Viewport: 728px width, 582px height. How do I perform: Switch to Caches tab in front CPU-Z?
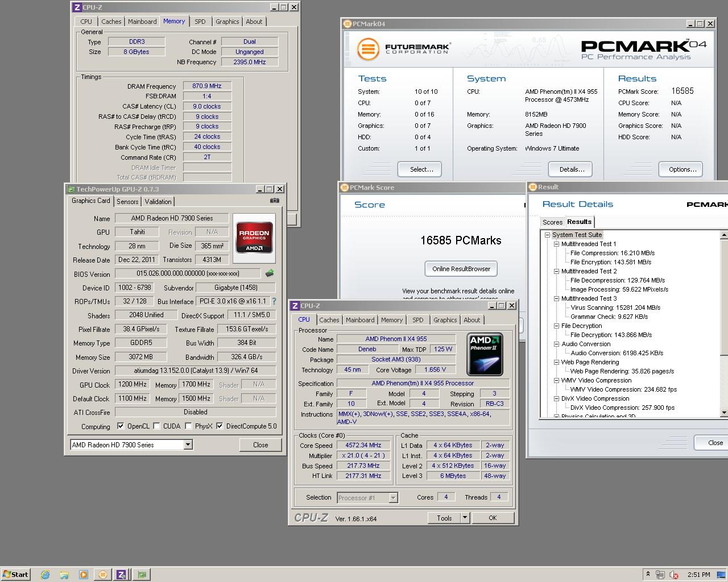pos(329,320)
